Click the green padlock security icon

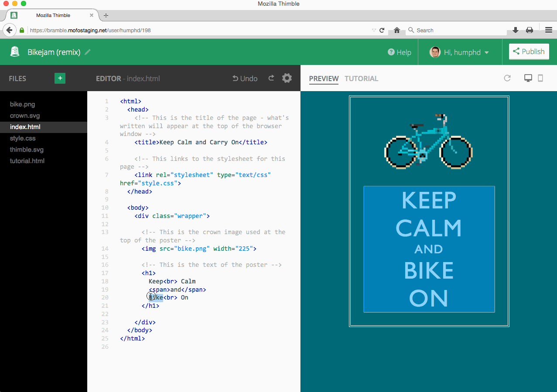coord(22,31)
